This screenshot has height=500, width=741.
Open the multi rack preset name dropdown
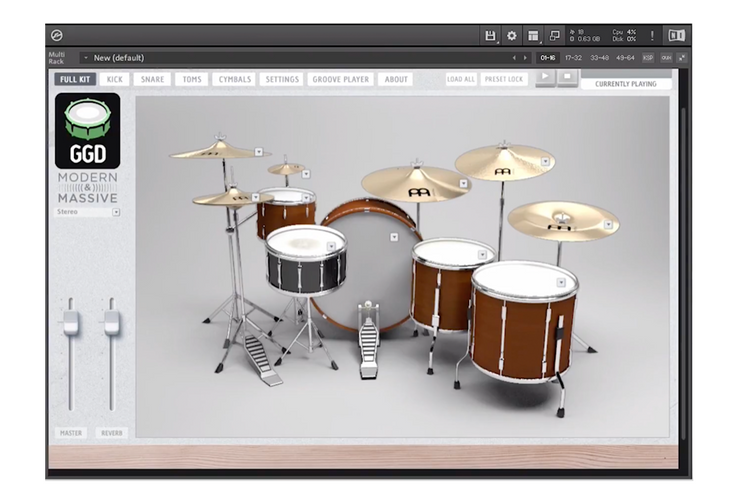pyautogui.click(x=85, y=58)
